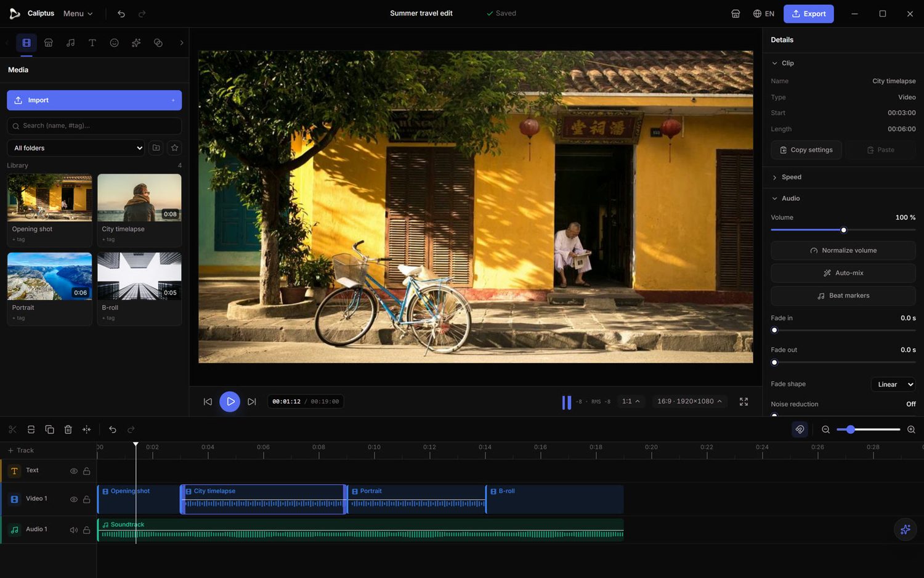Click the Export button
This screenshot has height=578, width=924.
tap(808, 14)
